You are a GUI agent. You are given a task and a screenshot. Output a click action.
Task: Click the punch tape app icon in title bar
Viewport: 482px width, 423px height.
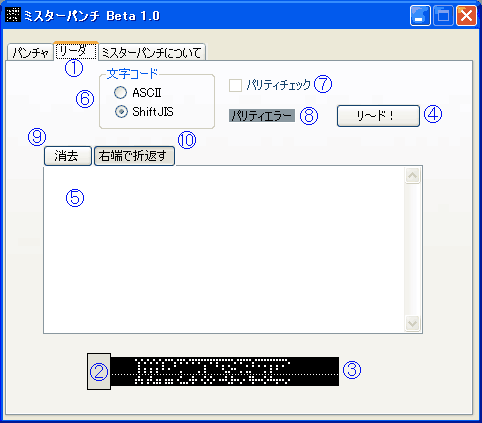pyautogui.click(x=13, y=15)
